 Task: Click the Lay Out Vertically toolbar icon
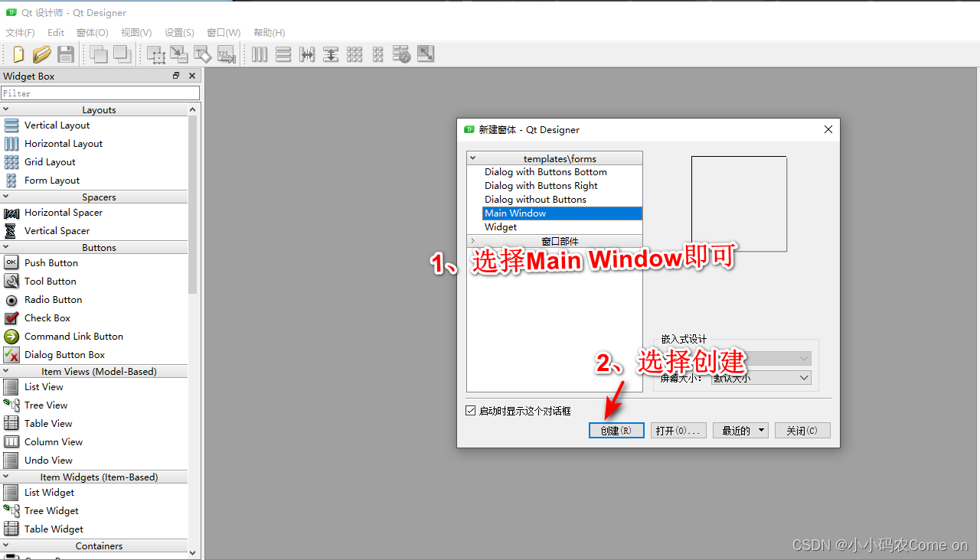pyautogui.click(x=283, y=54)
